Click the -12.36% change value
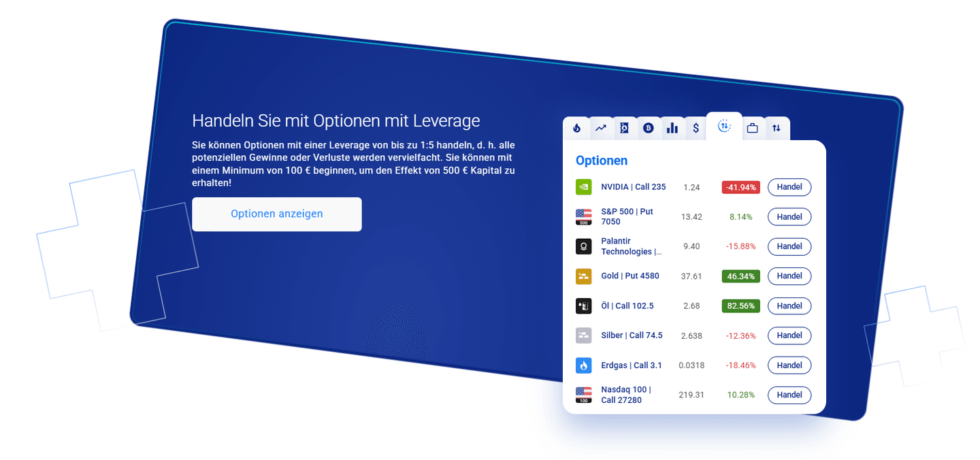Viewport: 980px width, 460px height. click(741, 335)
